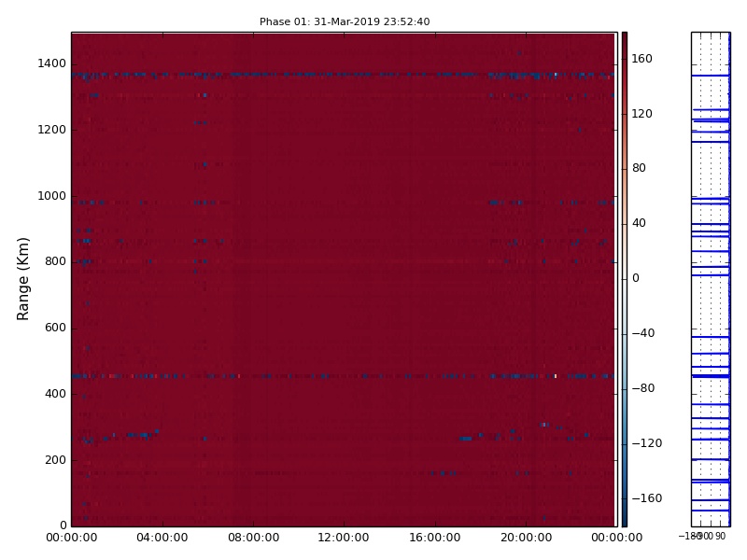Click the colorbar label '80'
747x560 pixels.
coord(639,168)
